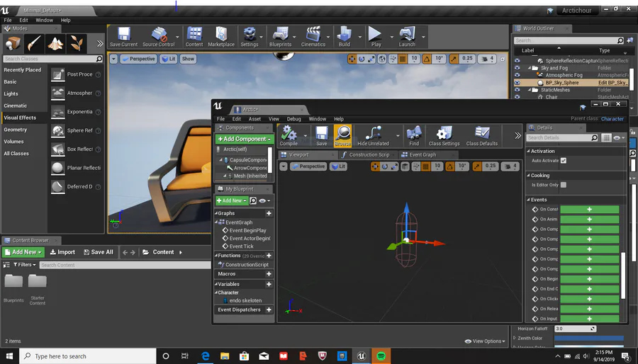Open the Window menu in main editor
Viewport: 638px width, 364px height.
coord(44,20)
